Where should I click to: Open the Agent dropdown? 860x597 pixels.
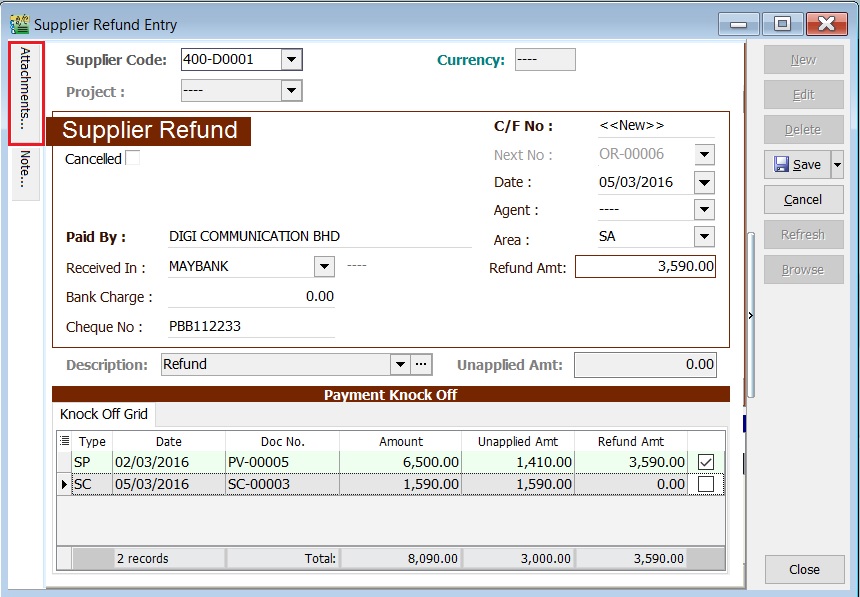(x=703, y=210)
